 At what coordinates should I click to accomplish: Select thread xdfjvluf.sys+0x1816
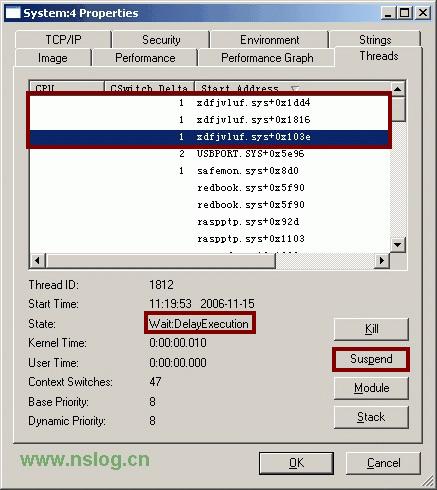209,119
